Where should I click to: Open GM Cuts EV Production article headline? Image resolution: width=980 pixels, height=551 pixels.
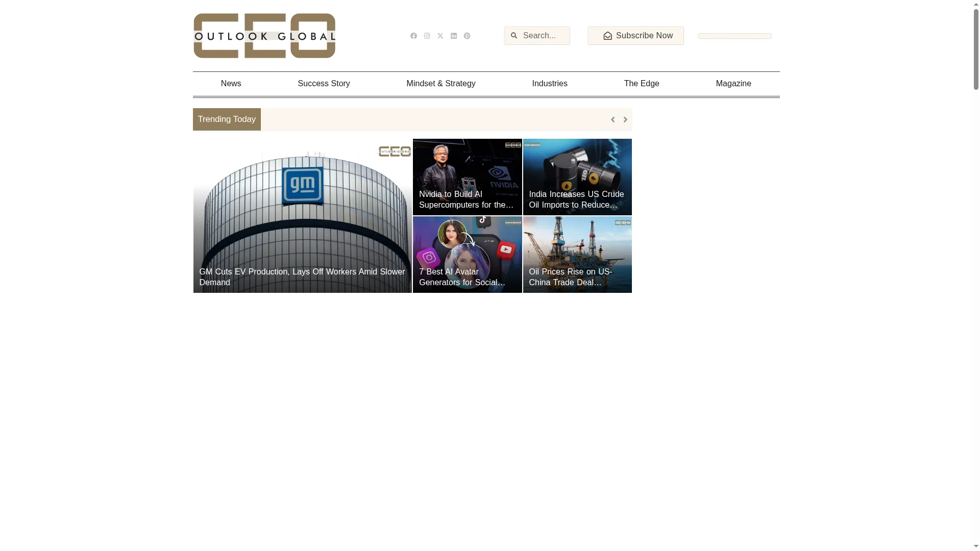click(302, 277)
